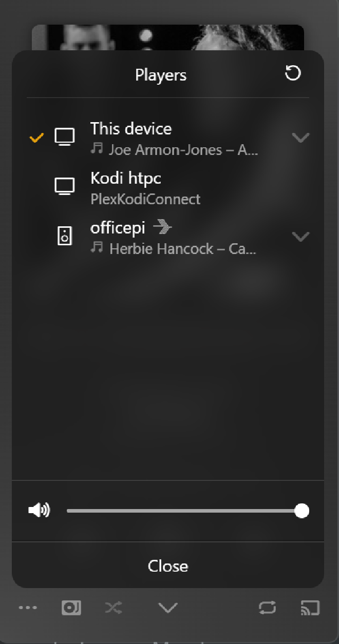Mute audio with the volume speaker icon

(39, 510)
